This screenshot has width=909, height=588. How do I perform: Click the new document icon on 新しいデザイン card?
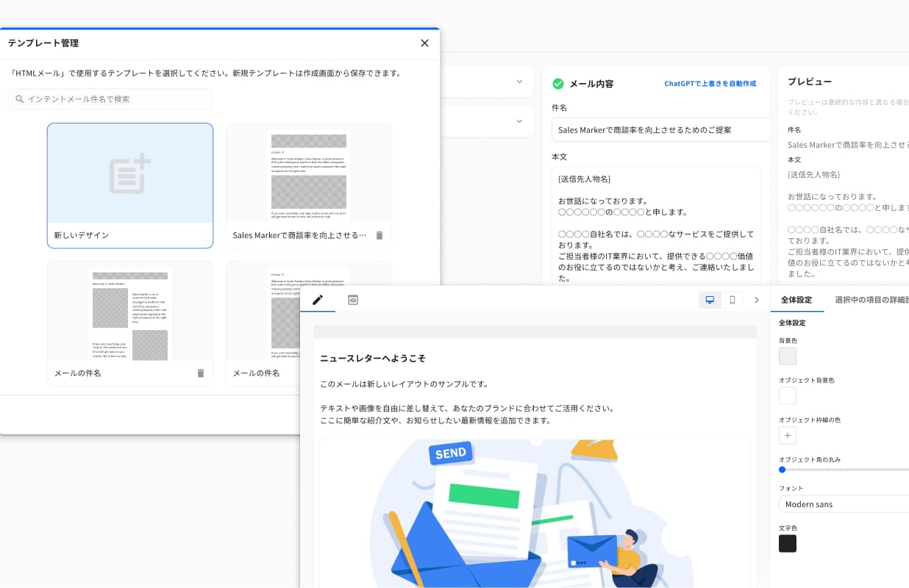(130, 174)
